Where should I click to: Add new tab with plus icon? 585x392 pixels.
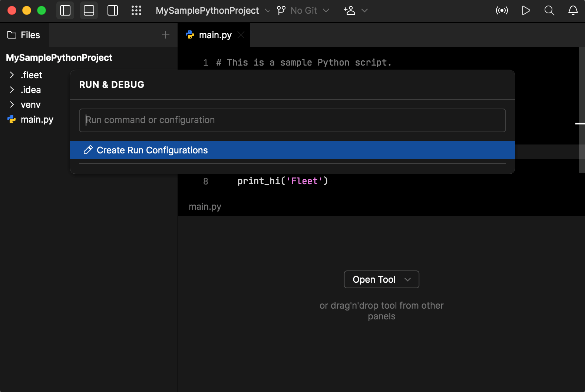[166, 35]
